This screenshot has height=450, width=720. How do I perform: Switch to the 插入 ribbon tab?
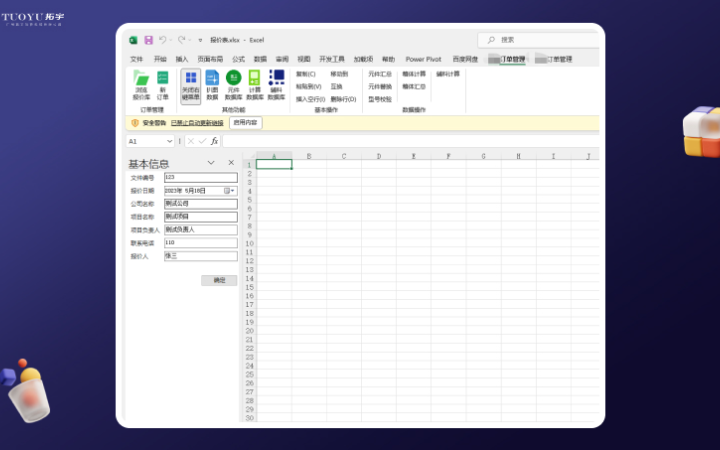[x=182, y=59]
